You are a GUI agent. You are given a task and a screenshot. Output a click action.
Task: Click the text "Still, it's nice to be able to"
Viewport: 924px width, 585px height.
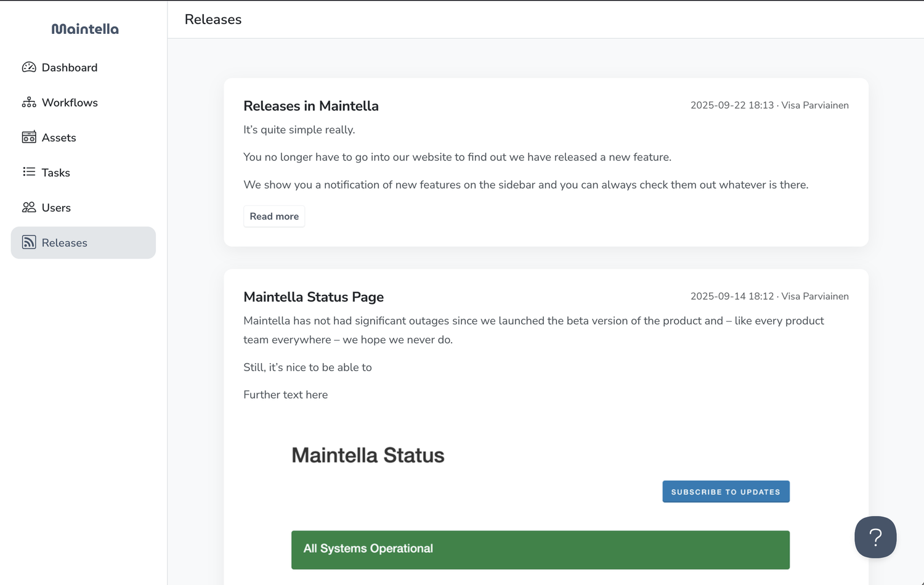point(307,367)
